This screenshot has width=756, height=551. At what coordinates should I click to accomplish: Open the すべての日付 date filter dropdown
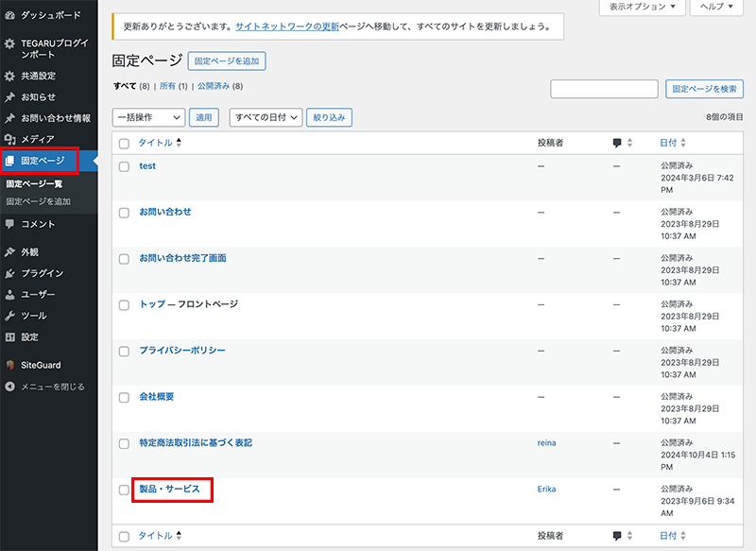point(266,117)
